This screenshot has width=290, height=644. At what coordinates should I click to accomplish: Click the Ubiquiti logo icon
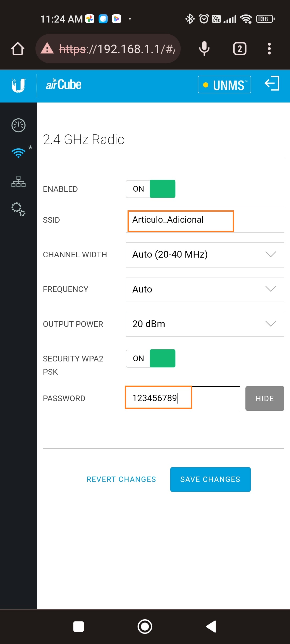[18, 85]
